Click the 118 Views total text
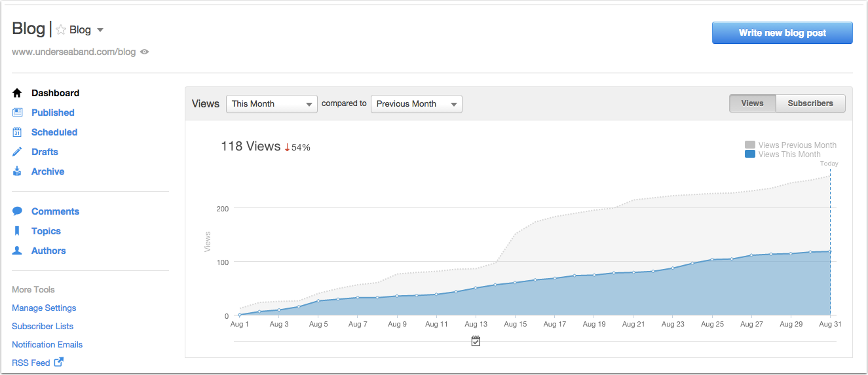 (251, 147)
